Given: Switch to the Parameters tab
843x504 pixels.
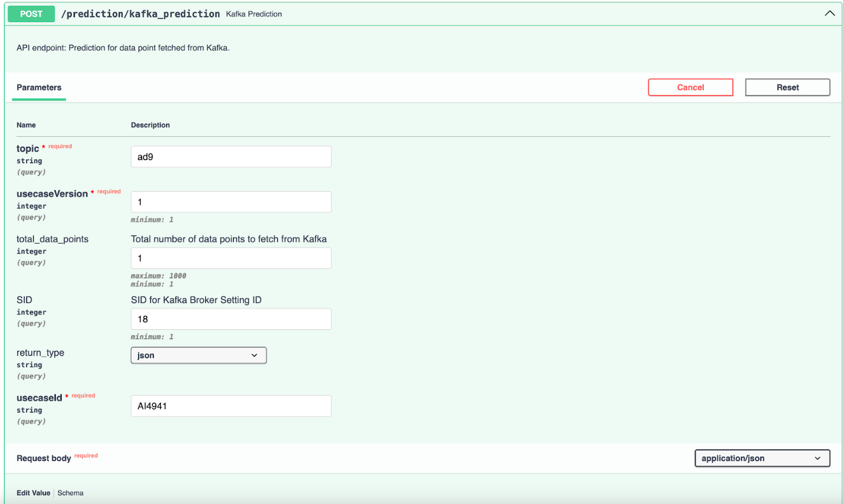Looking at the screenshot, I should click(38, 87).
